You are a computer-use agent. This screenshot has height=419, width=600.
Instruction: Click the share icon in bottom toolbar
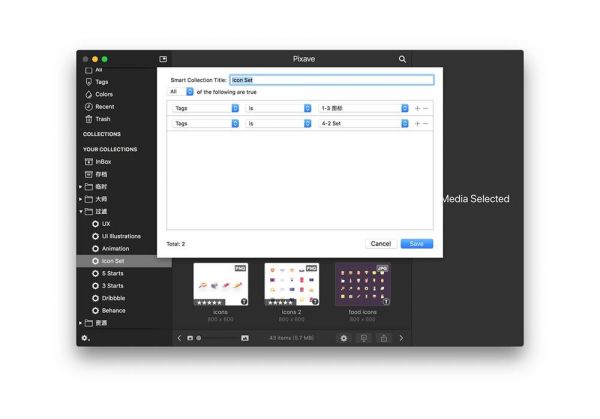[383, 338]
